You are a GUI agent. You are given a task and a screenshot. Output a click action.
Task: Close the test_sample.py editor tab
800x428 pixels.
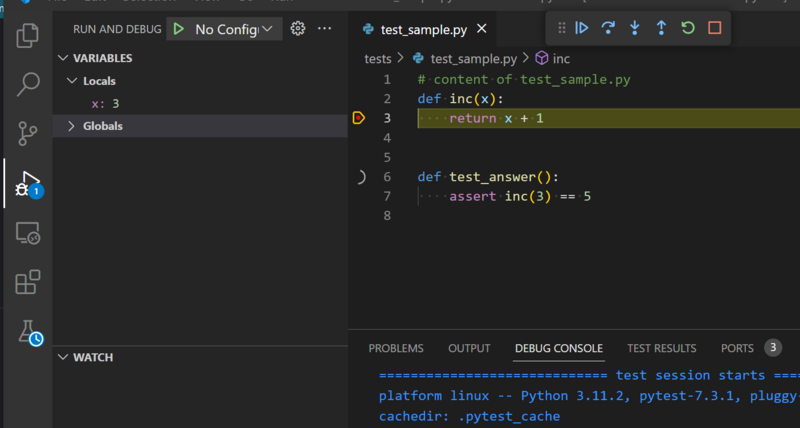[482, 29]
